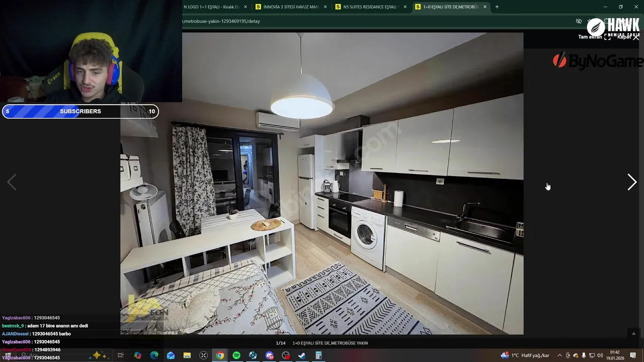Open the recording app with red dot
Viewport: 644px width, 362px height.
[286, 355]
